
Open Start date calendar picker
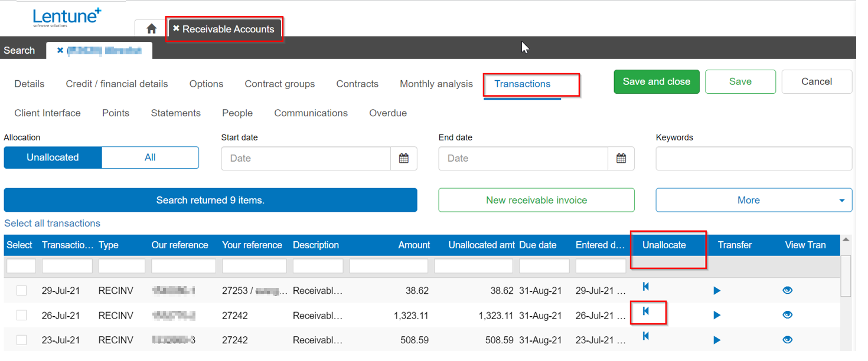coord(404,158)
